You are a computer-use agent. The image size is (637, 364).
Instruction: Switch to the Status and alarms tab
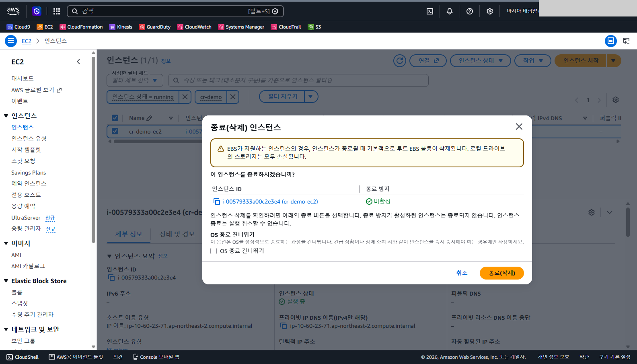(177, 234)
